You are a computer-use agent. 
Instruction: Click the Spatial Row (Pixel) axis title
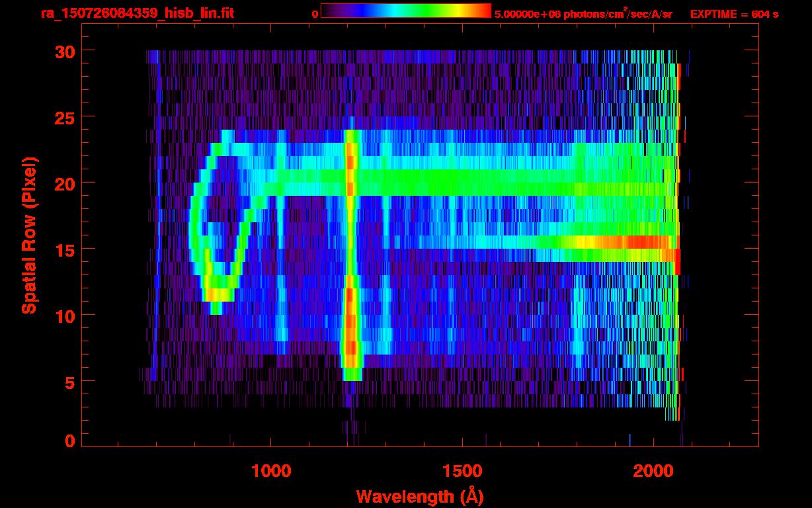[29, 235]
